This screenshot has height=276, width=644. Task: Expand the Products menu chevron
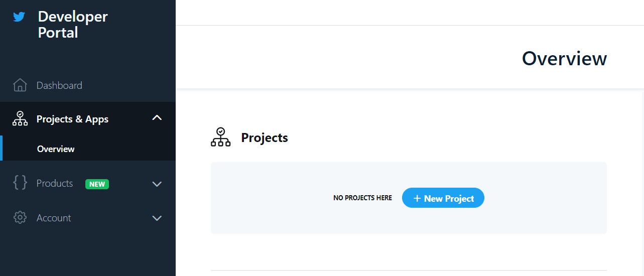pos(157,184)
